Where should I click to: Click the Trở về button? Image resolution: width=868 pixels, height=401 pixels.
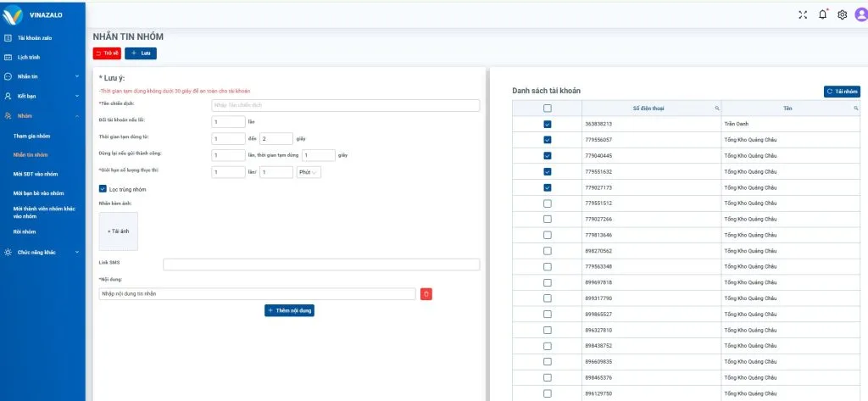107,53
